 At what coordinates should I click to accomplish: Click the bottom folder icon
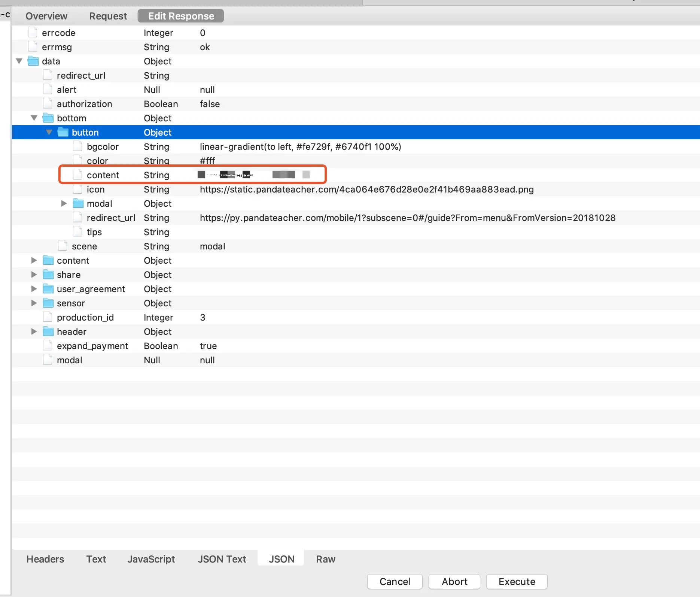(48, 118)
